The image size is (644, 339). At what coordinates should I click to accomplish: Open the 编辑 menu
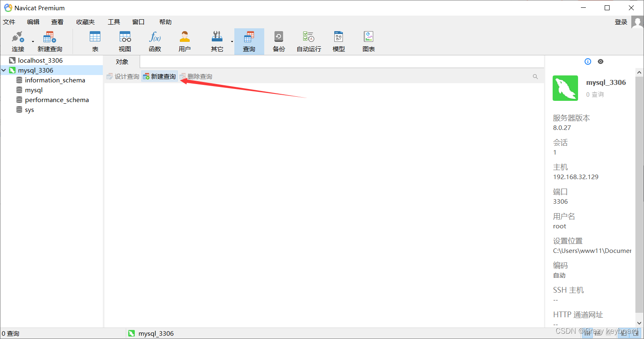[x=33, y=22]
